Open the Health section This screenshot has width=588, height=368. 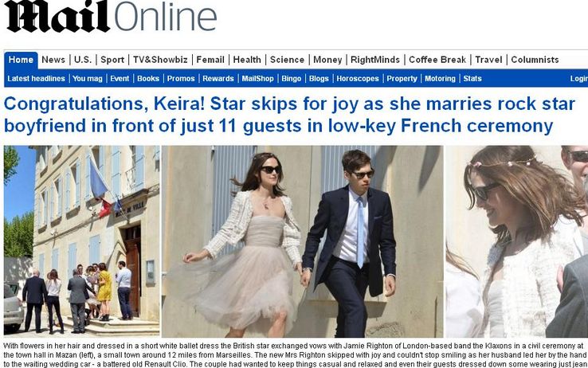coord(247,60)
